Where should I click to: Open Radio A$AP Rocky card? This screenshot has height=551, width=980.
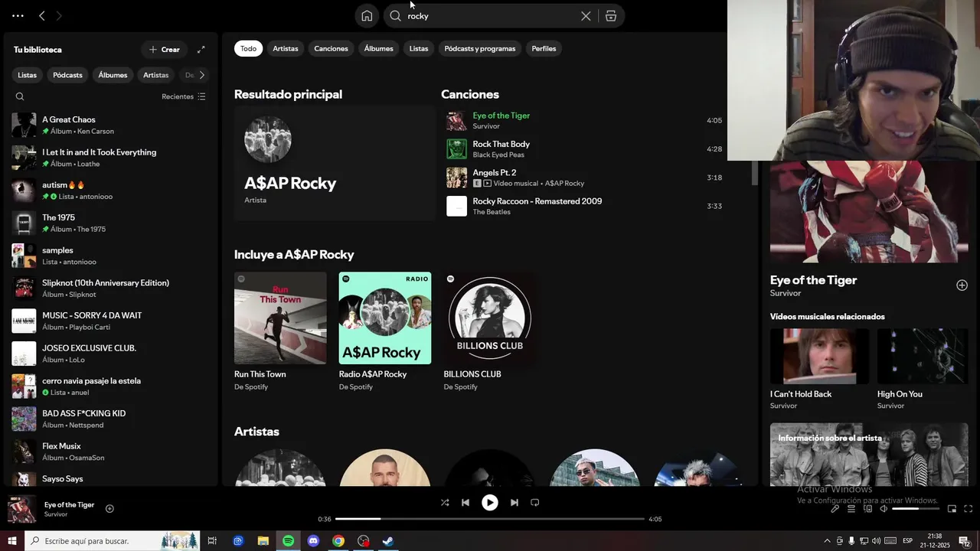click(385, 331)
